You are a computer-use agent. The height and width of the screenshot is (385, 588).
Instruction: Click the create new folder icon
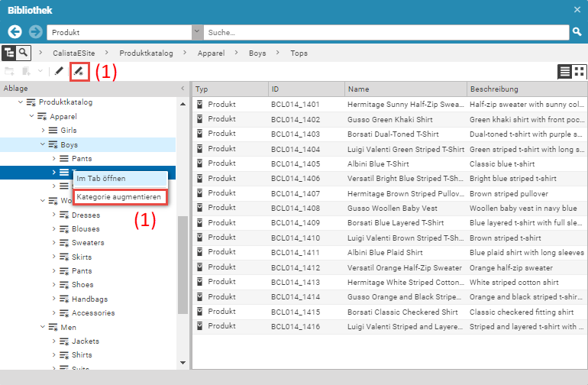[9, 72]
